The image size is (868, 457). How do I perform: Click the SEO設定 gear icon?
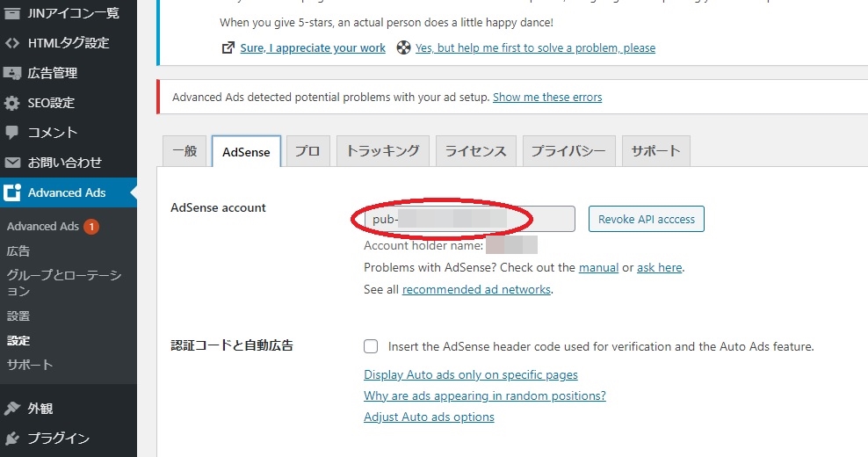(x=12, y=103)
